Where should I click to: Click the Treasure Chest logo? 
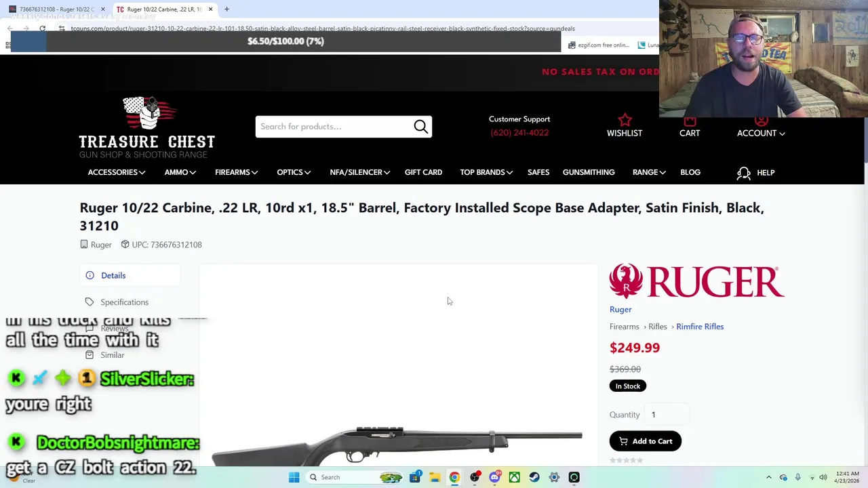pyautogui.click(x=147, y=128)
